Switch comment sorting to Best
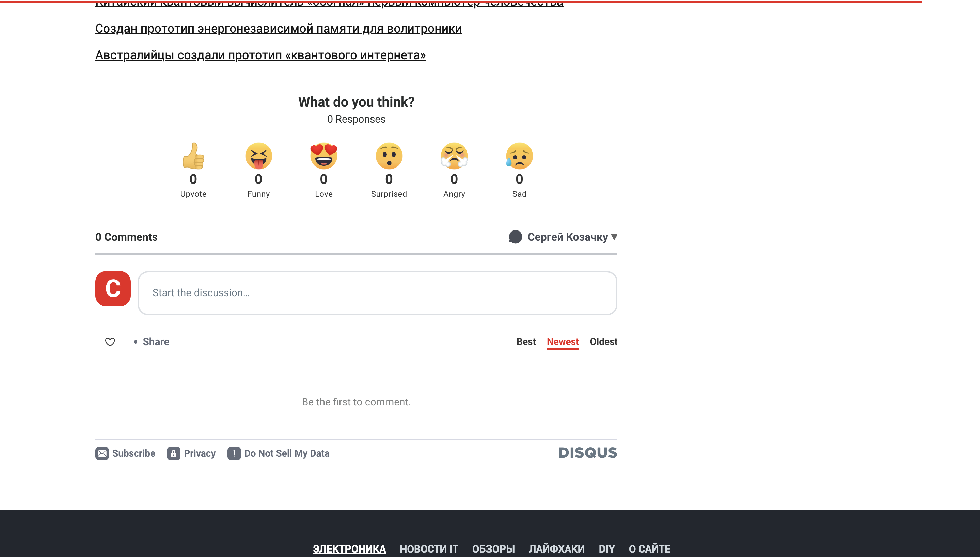 [526, 341]
